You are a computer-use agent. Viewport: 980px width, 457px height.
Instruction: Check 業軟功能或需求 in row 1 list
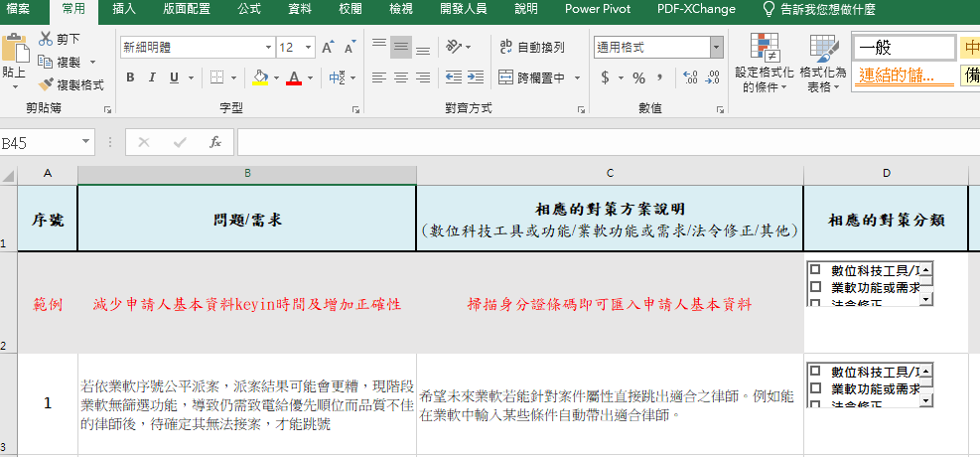coord(815,388)
